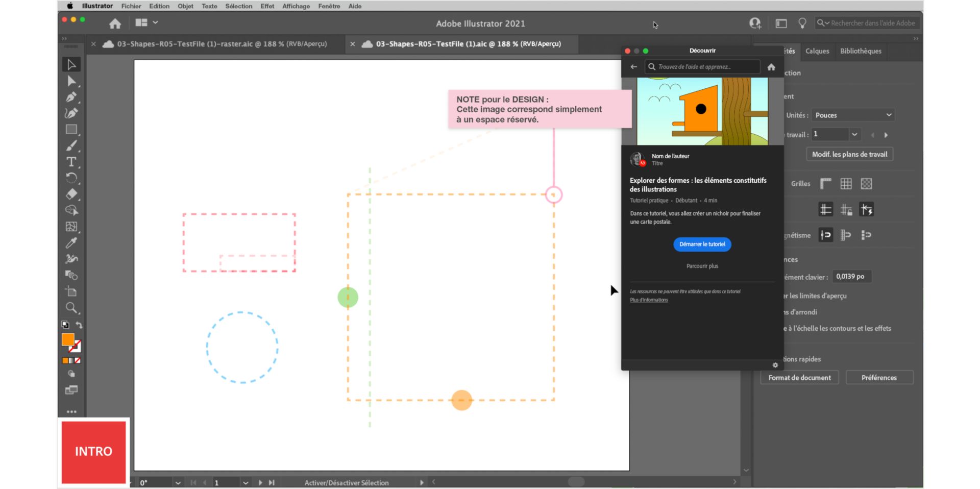Open the Fenêtre menu

pyautogui.click(x=329, y=6)
